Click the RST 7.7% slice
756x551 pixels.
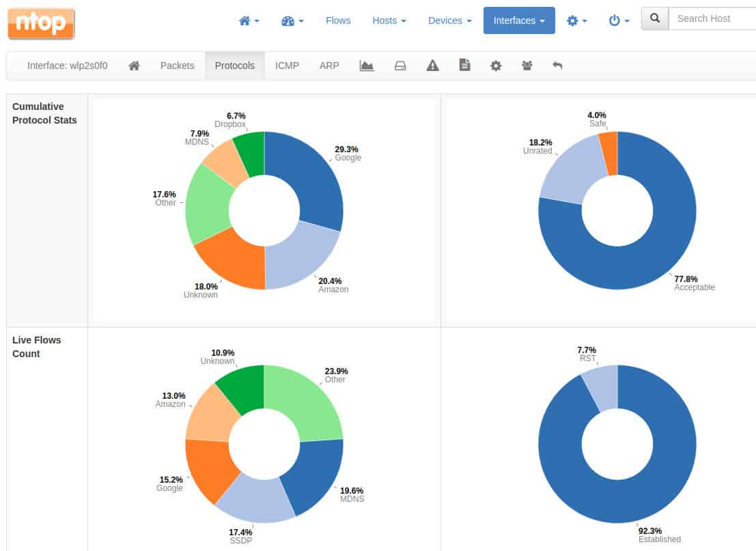point(602,387)
